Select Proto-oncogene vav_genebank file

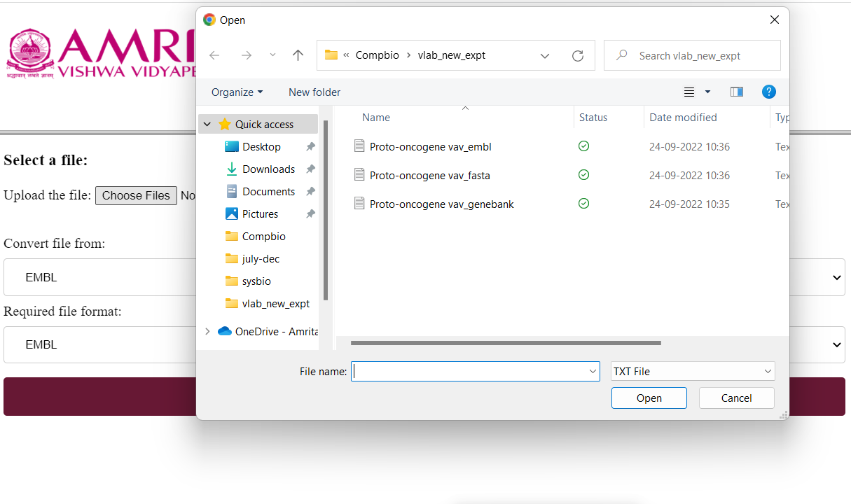click(x=441, y=204)
